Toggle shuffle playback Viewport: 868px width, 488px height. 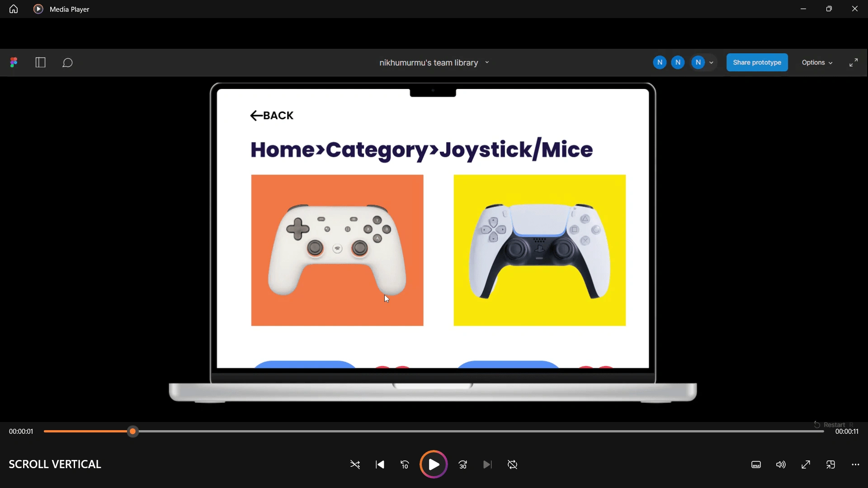pos(355,465)
